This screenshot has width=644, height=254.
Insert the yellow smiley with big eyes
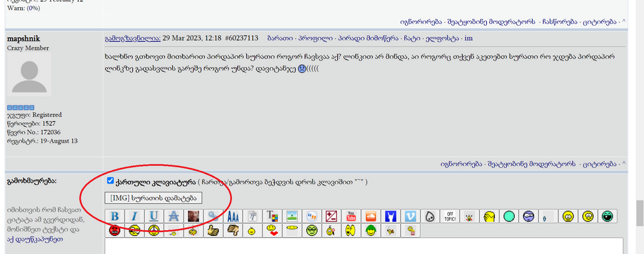351,231
